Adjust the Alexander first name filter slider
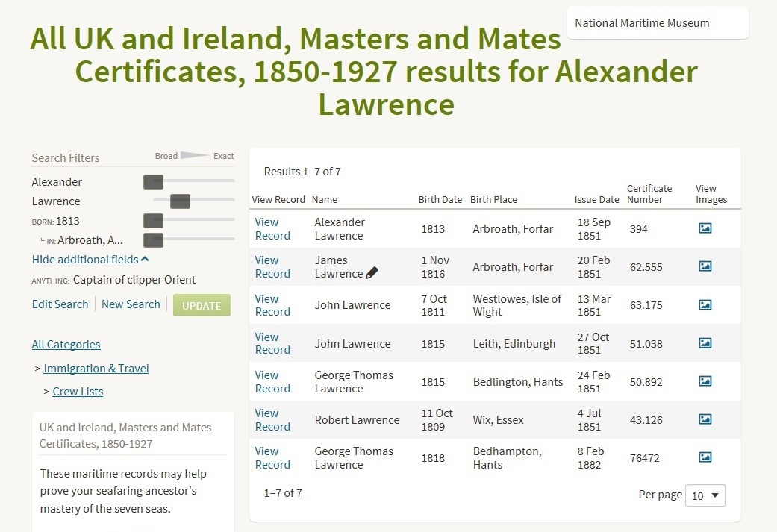 tap(153, 181)
